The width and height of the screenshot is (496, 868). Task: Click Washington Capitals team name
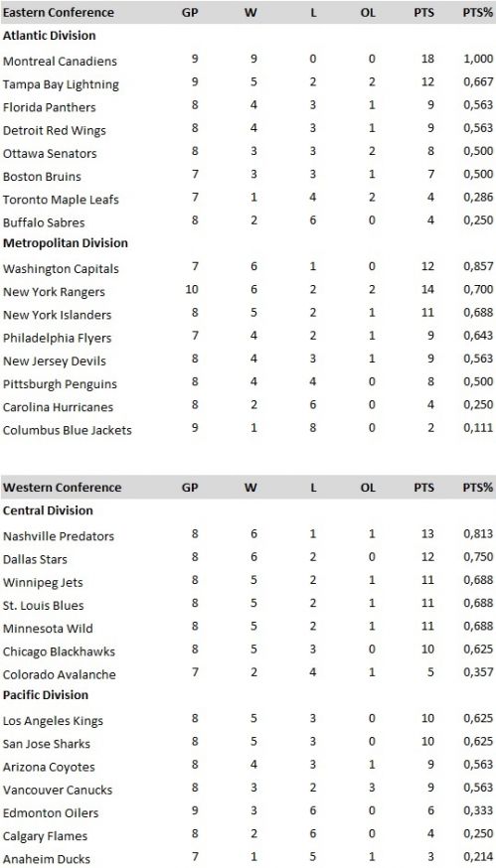point(61,268)
